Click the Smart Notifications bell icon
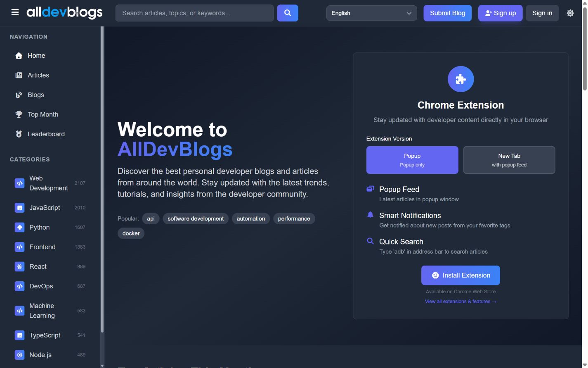Image resolution: width=588 pixels, height=368 pixels. click(370, 215)
